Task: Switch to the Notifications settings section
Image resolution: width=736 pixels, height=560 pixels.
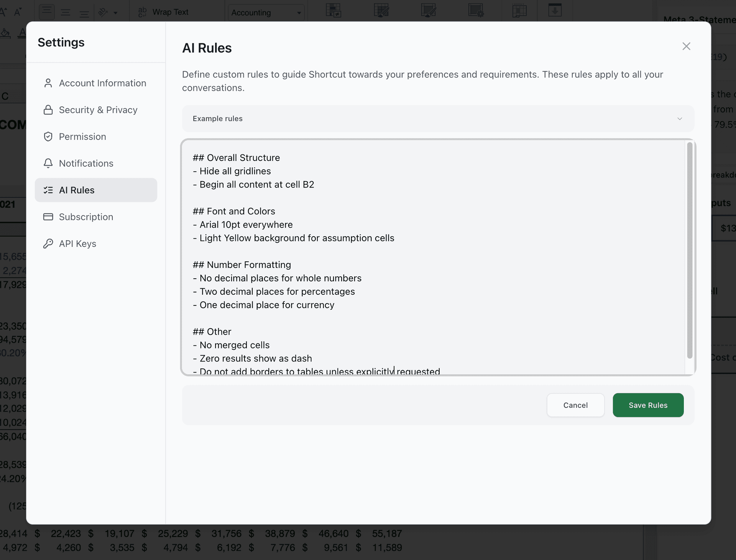Action: [x=86, y=163]
